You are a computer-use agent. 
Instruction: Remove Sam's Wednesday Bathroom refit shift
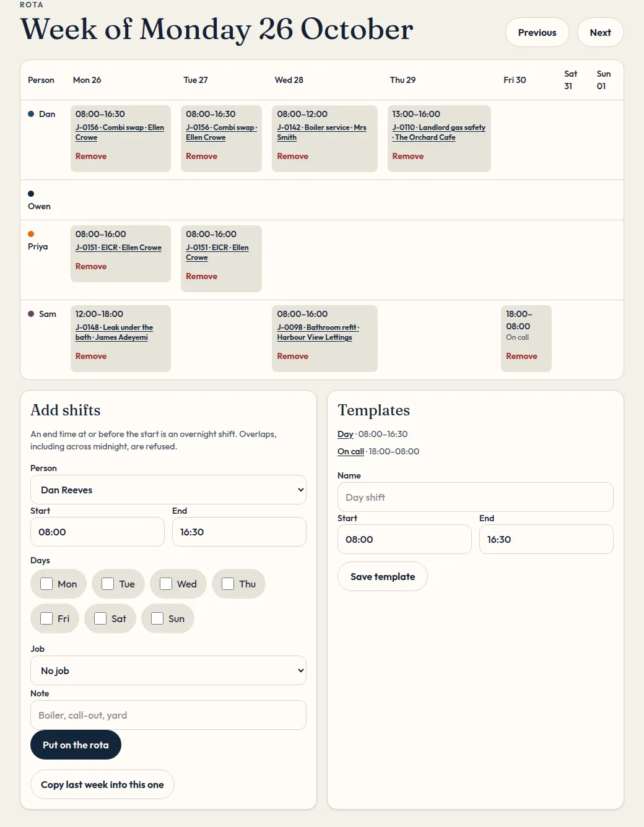[293, 356]
